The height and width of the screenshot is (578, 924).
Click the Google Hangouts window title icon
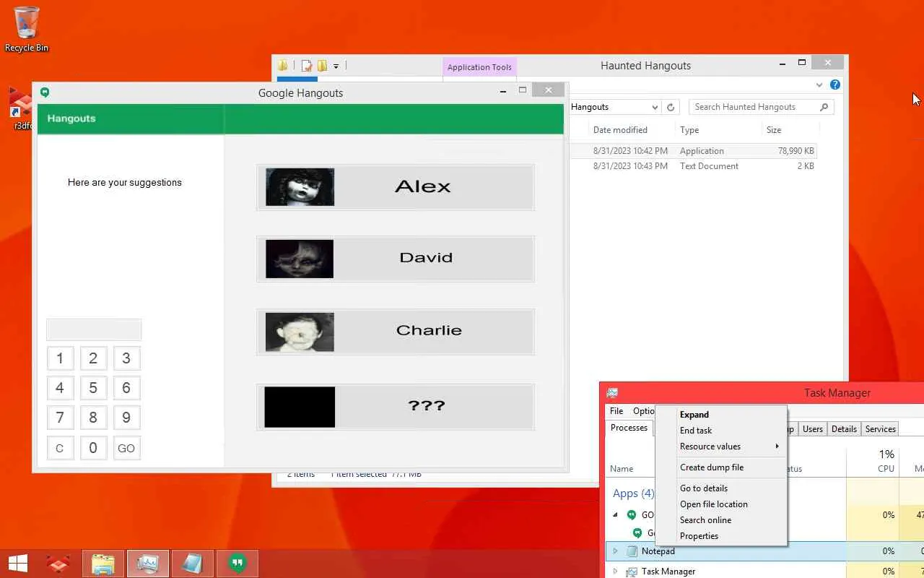click(x=45, y=92)
